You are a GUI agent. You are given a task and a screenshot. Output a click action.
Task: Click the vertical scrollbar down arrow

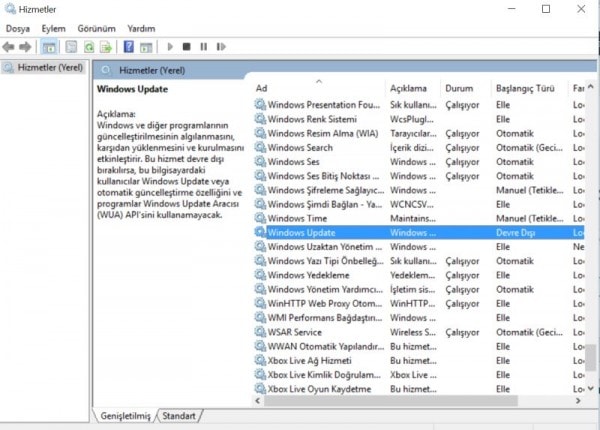tap(591, 388)
